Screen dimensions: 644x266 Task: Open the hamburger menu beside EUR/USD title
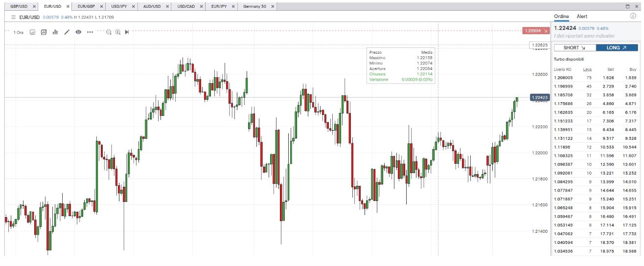13,17
